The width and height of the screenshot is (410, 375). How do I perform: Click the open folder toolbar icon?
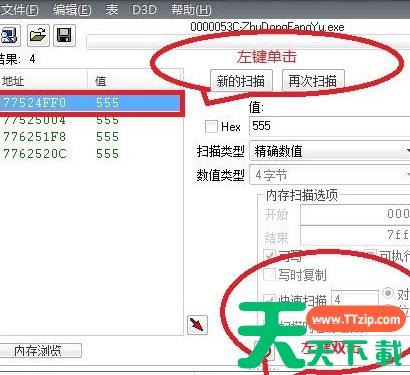pyautogui.click(x=38, y=35)
